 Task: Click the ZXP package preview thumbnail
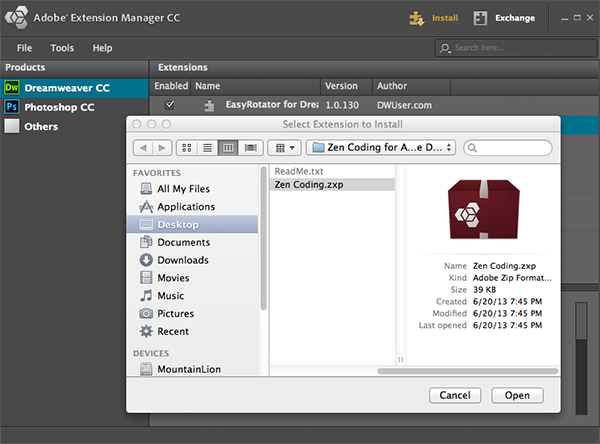tap(484, 209)
